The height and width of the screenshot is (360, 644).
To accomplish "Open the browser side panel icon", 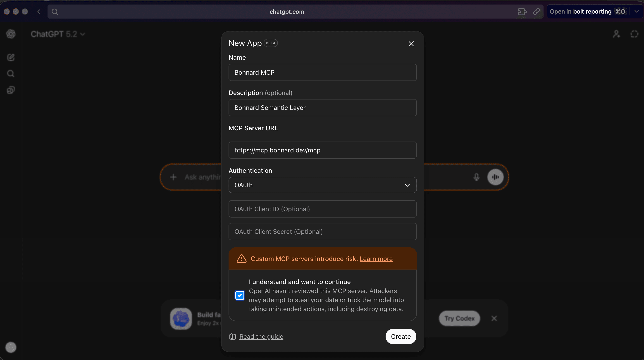I will (x=522, y=12).
